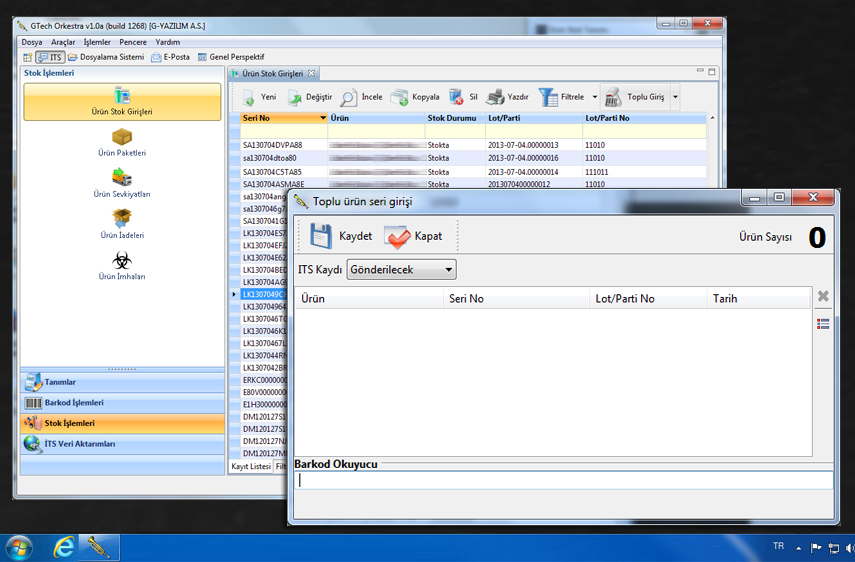The image size is (855, 562).
Task: Click the Yazdır printer tool
Action: coord(495,97)
